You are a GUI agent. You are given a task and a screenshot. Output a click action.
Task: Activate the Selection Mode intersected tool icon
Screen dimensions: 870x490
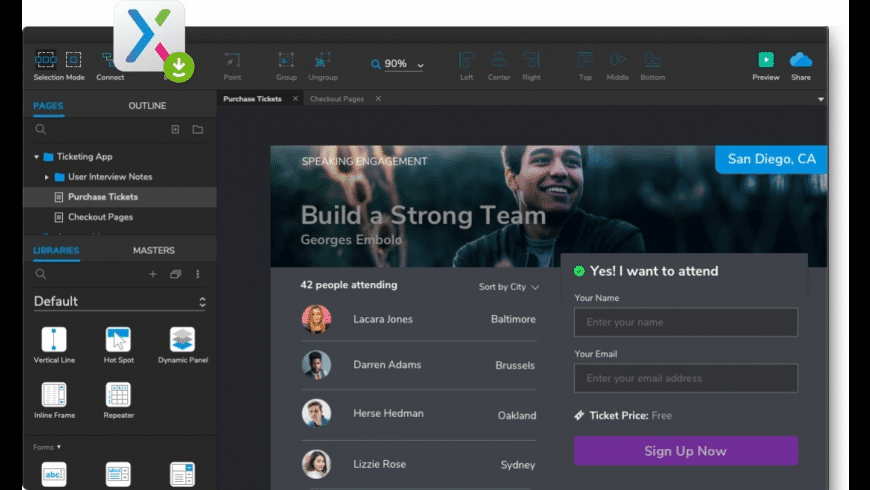click(45, 59)
